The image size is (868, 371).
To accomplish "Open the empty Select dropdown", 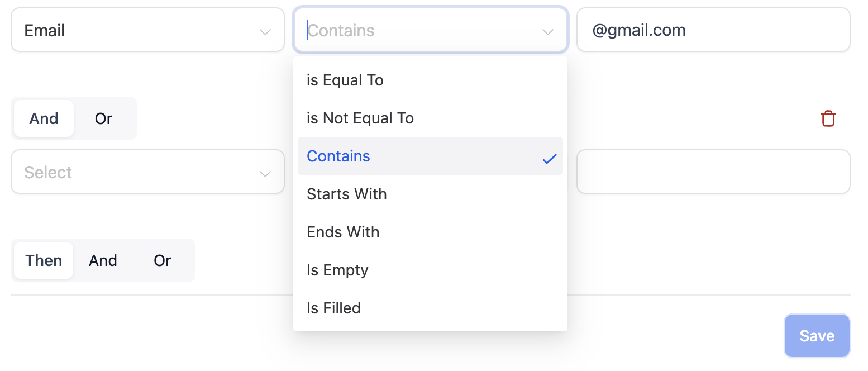I will (147, 172).
